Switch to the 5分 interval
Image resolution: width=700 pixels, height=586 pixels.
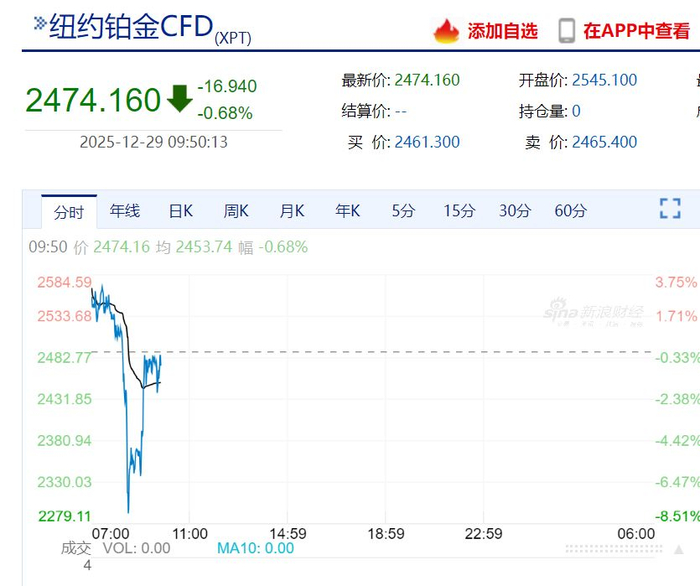coord(403,211)
